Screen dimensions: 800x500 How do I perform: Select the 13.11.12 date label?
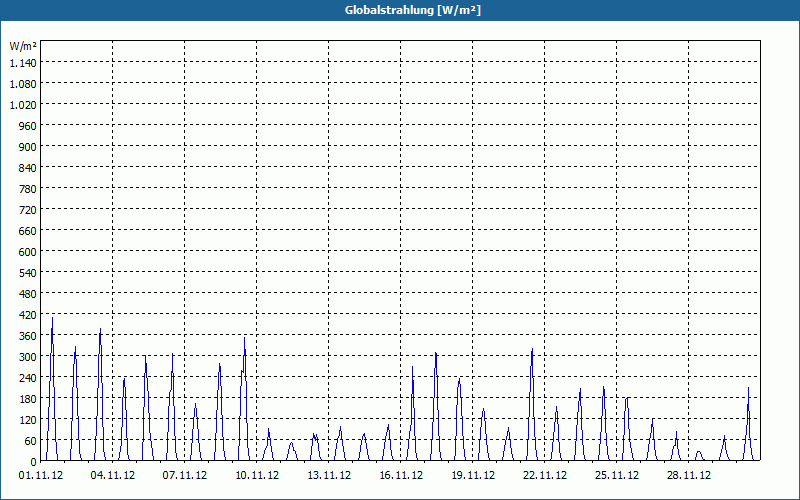point(329,476)
